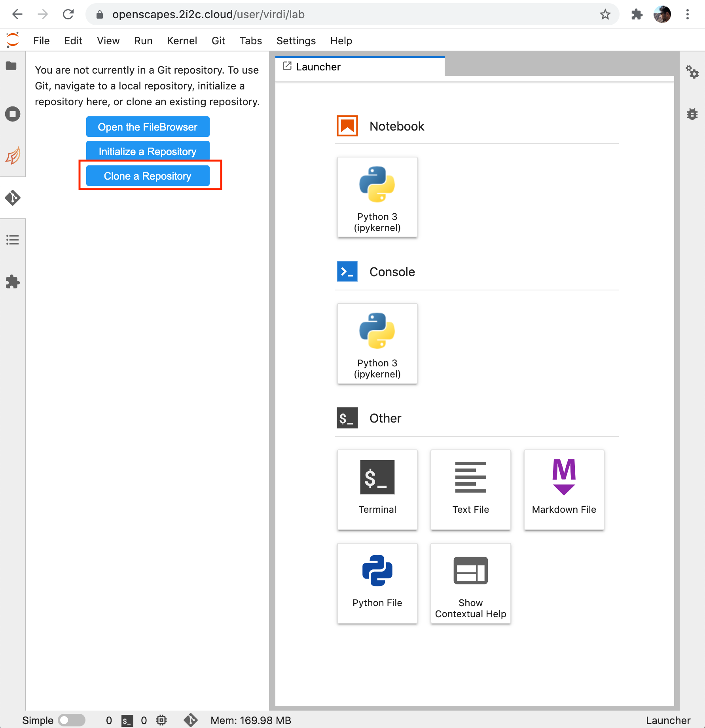Open the Running Terminals and Kernels sidebar icon
Screen dimensions: 705x728
pos(12,114)
